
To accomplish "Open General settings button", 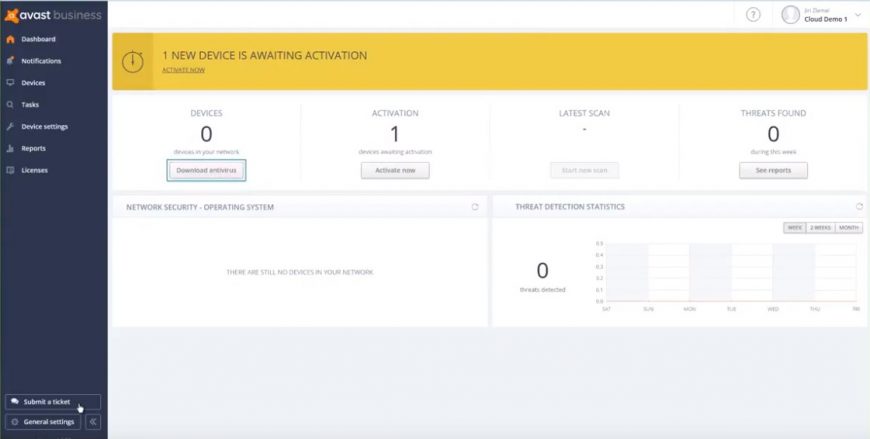I will pos(43,422).
